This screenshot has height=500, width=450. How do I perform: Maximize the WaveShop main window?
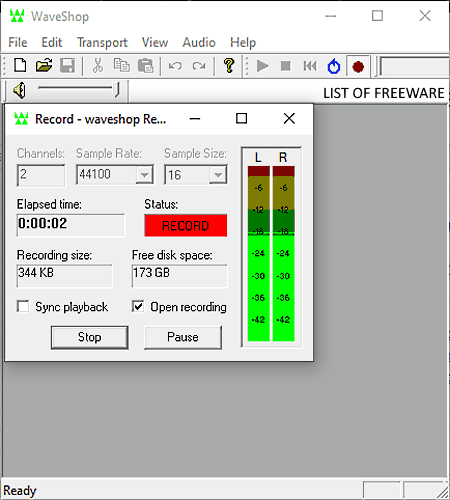pos(377,16)
